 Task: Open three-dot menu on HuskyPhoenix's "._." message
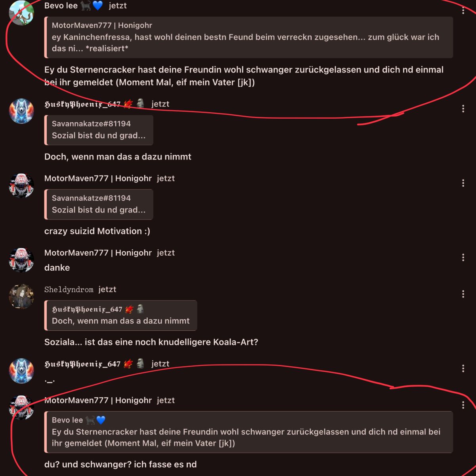463,368
